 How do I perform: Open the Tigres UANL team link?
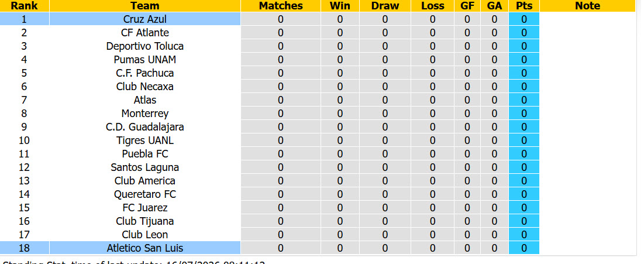(144, 140)
